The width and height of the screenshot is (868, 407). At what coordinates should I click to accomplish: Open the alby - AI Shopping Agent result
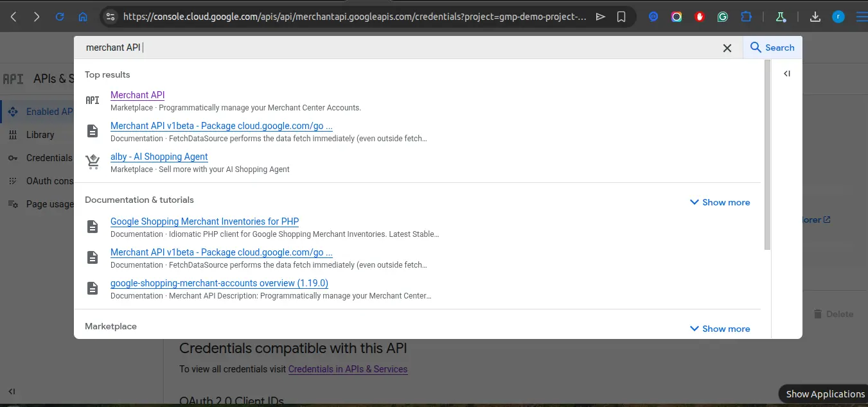tap(159, 157)
